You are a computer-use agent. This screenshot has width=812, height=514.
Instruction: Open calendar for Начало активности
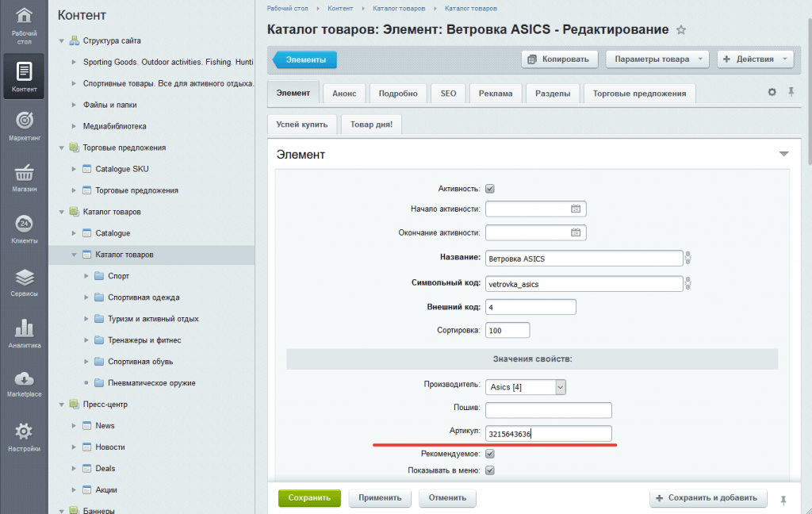pyautogui.click(x=576, y=209)
